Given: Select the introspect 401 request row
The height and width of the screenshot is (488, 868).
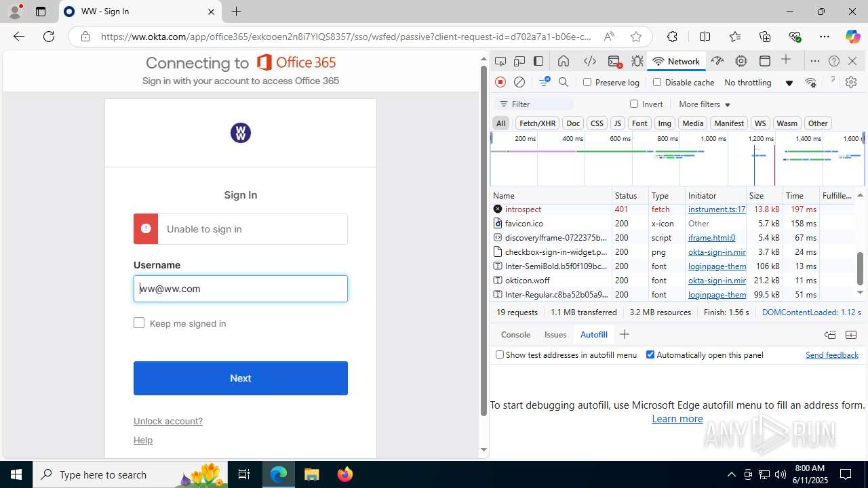Looking at the screenshot, I should (x=673, y=209).
